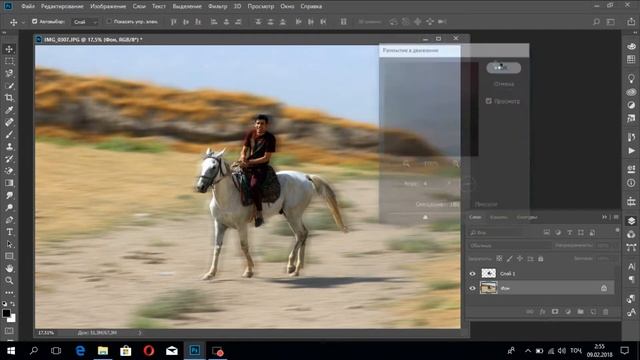
Task: Click the foreground color swatch
Action: 6,313
